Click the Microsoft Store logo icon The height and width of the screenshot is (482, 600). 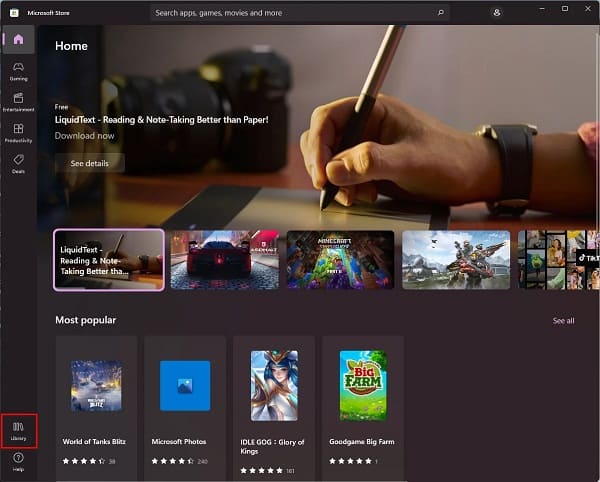coord(14,13)
